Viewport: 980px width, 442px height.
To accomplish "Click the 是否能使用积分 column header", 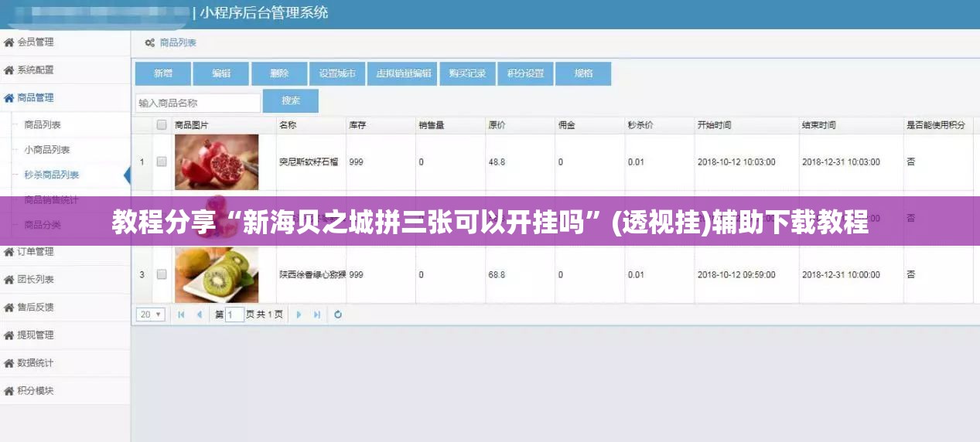I will (936, 124).
